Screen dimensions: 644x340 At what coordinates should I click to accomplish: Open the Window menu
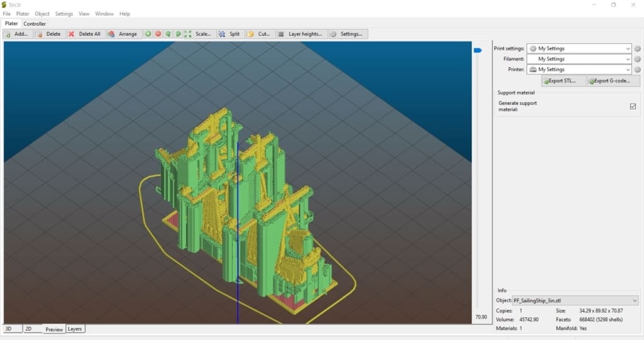point(104,14)
